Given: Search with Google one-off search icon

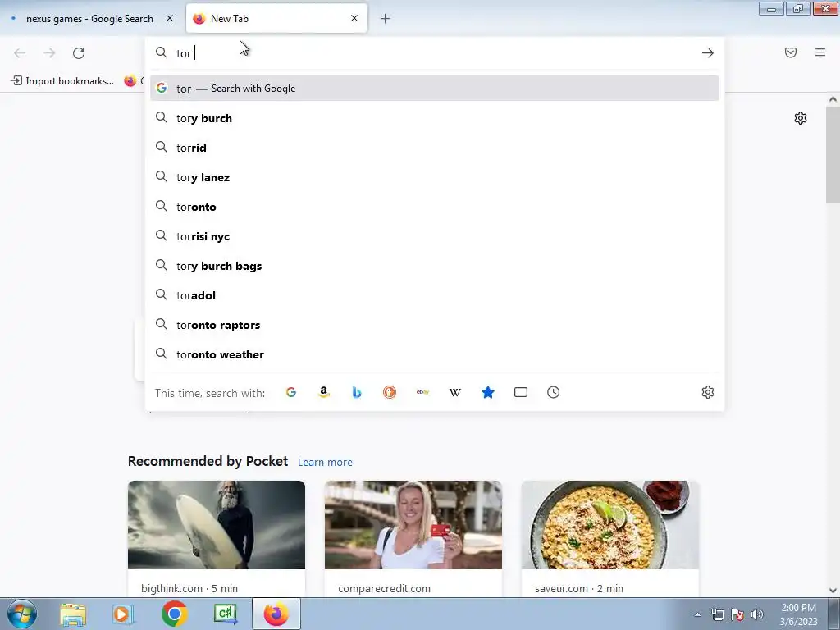Looking at the screenshot, I should tap(291, 392).
